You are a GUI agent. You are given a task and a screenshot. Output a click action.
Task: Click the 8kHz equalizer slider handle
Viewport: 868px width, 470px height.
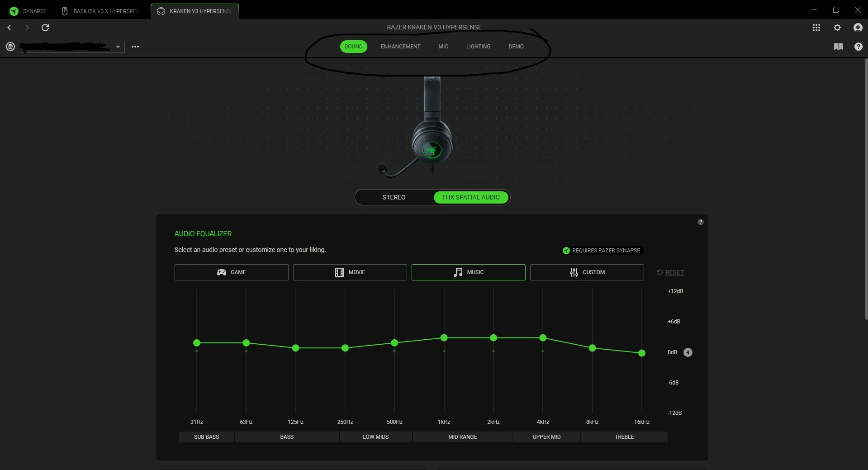click(593, 348)
